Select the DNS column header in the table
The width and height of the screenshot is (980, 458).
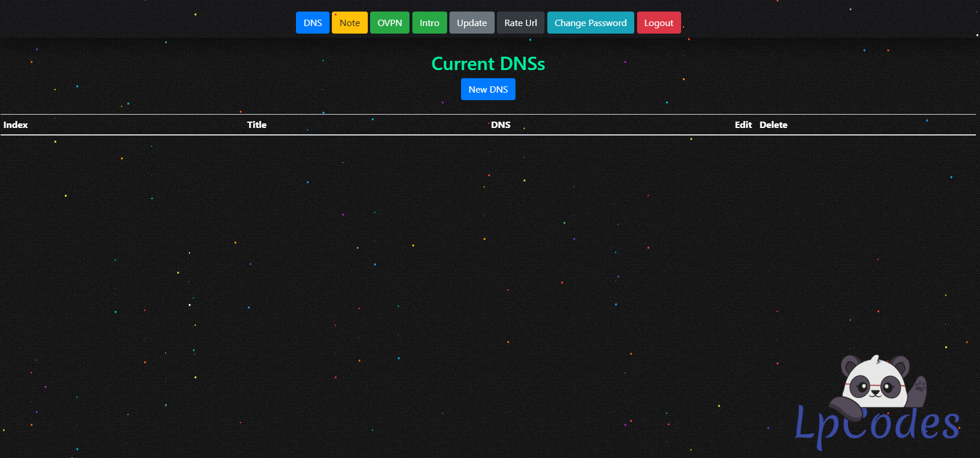click(500, 124)
